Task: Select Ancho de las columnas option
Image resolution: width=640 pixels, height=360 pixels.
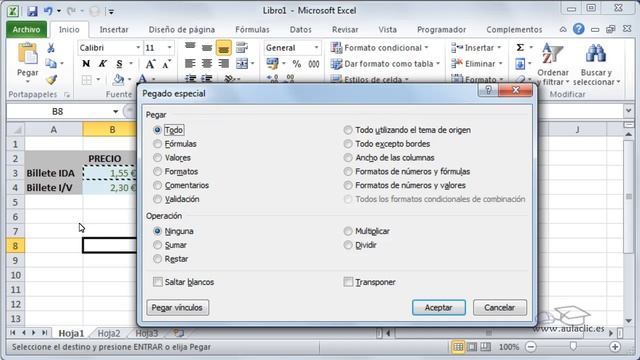Action: click(x=348, y=158)
